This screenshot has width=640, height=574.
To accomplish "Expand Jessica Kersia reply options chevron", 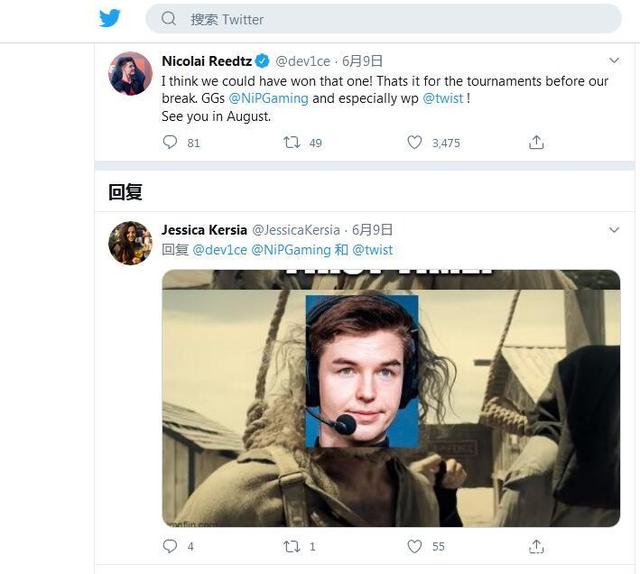I will (x=614, y=230).
